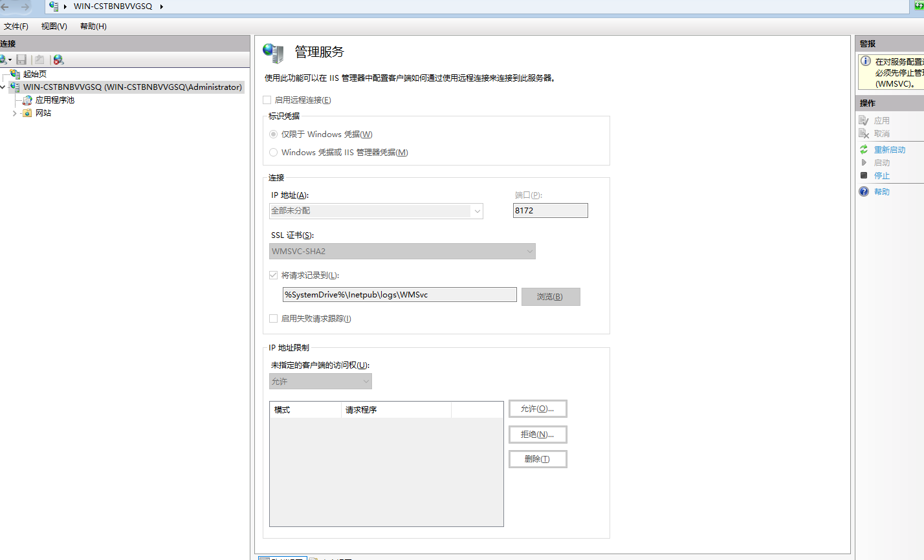Screen dimensions: 924x560
Task: Restart WMSVC using the green 重新启动 icon
Action: click(x=863, y=149)
